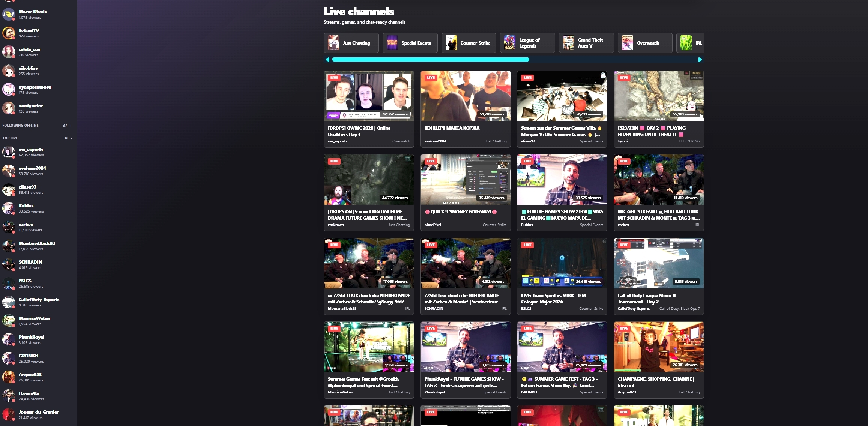Visit zackrawrr channel link on stream card

(x=336, y=225)
